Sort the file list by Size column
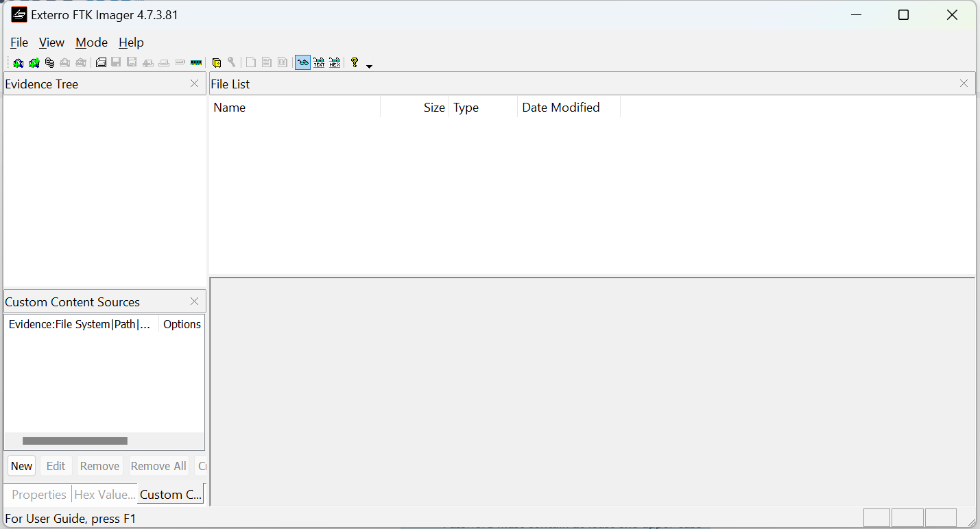980x529 pixels. click(x=415, y=108)
